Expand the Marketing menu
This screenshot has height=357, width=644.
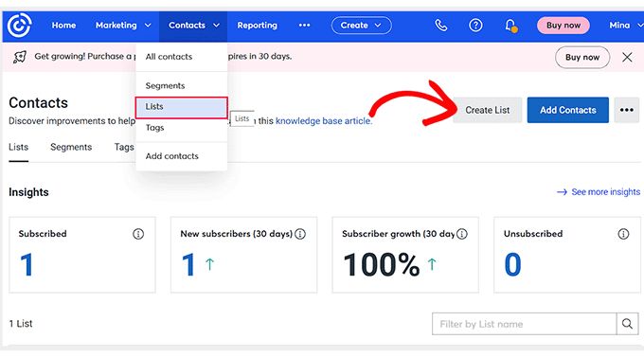coord(123,26)
